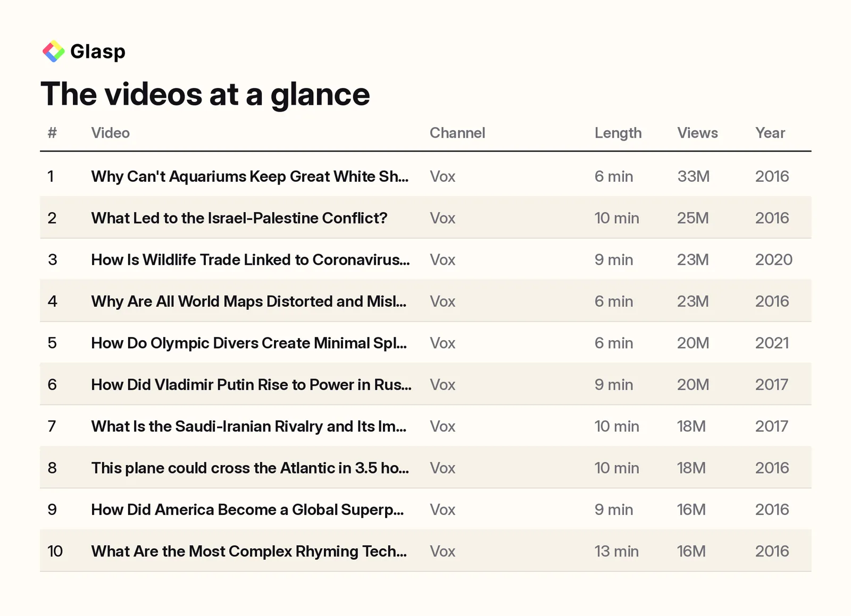Select 'How Did America Become a Global Superp...' title

tap(247, 510)
